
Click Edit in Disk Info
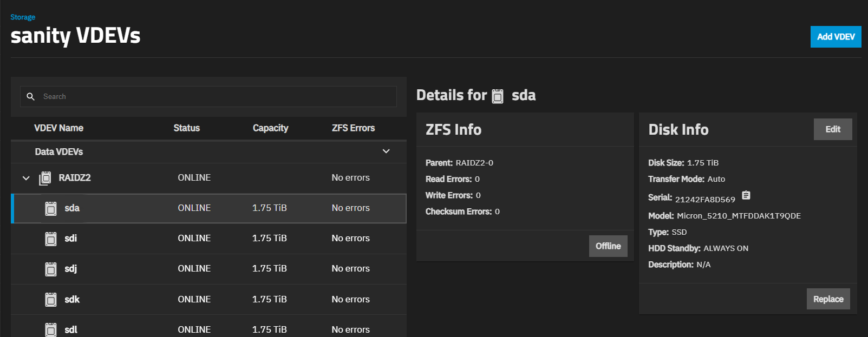pos(832,129)
